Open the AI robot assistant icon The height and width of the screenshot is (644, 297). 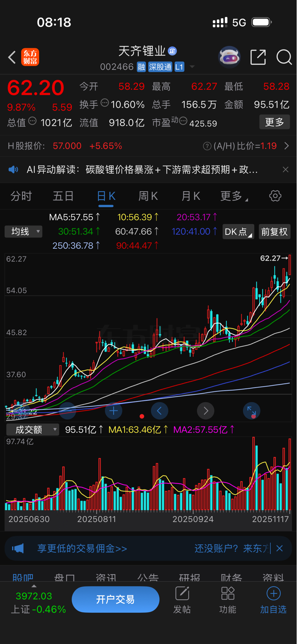pyautogui.click(x=229, y=57)
